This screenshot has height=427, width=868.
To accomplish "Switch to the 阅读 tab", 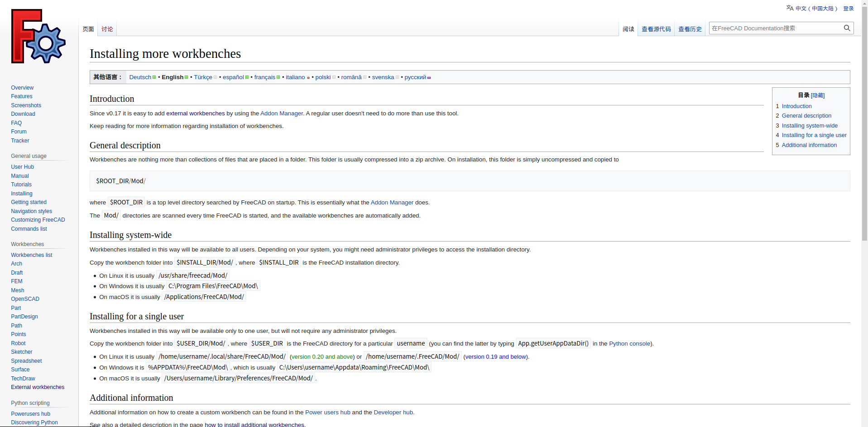I will 628,29.
